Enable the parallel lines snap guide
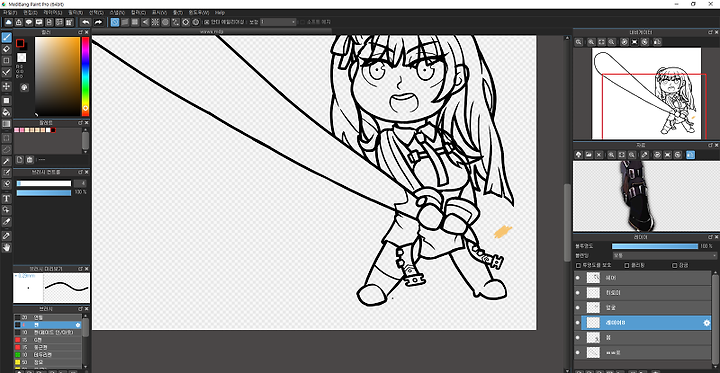 [125, 22]
